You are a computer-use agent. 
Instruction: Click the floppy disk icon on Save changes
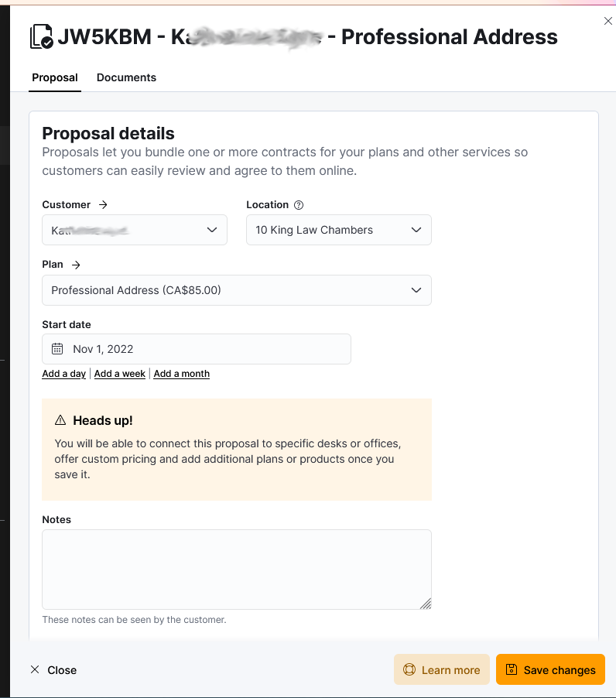click(x=512, y=669)
